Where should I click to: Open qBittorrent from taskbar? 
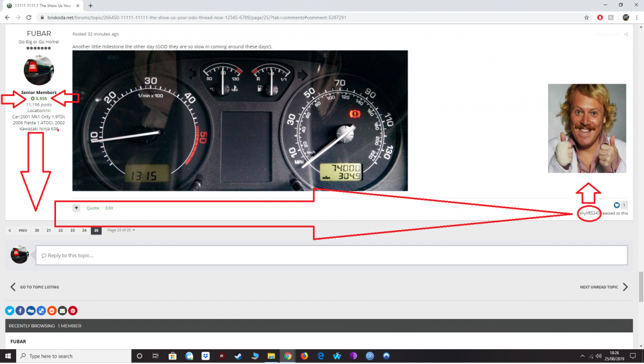tap(370, 356)
